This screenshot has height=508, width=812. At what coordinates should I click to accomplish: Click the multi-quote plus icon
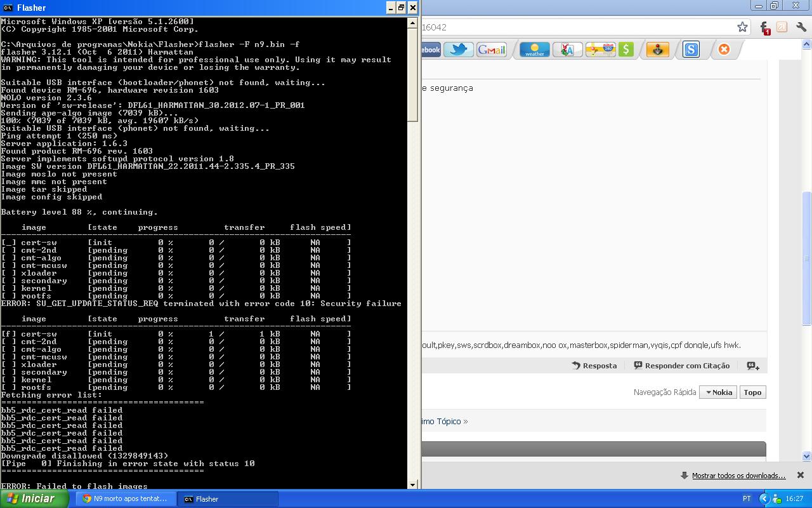pyautogui.click(x=753, y=366)
